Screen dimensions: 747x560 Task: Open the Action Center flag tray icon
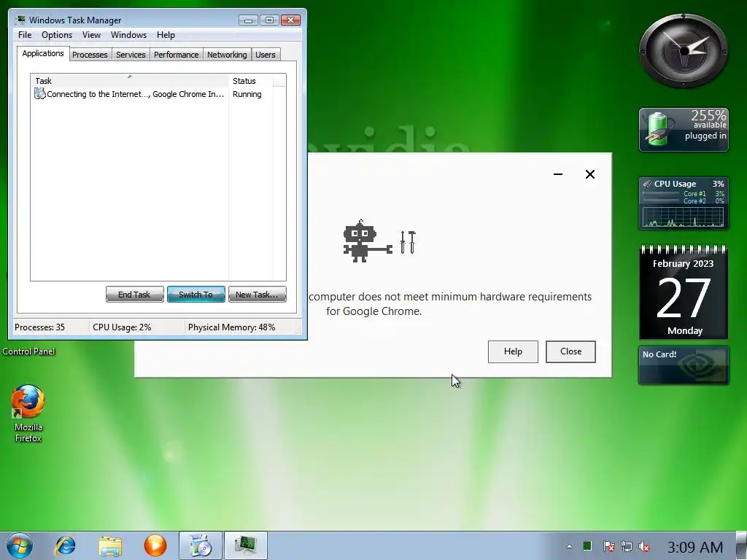(x=608, y=547)
